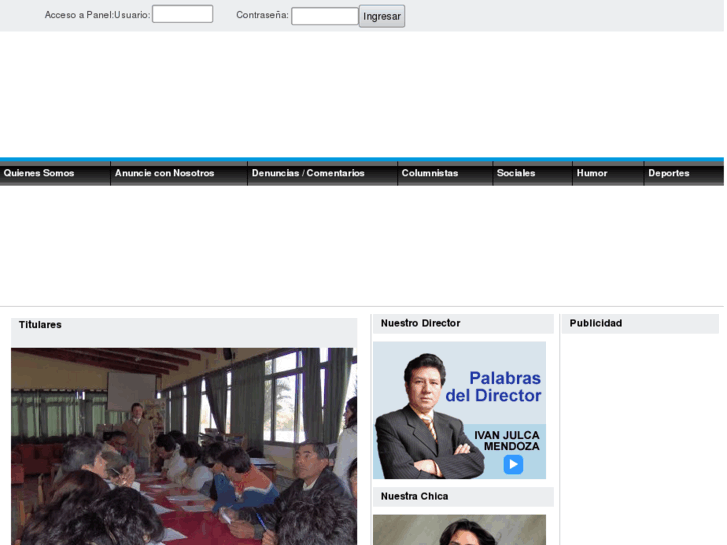Viewport: 727px width, 545px height.
Task: Focus the Contraseña password field
Action: point(325,16)
